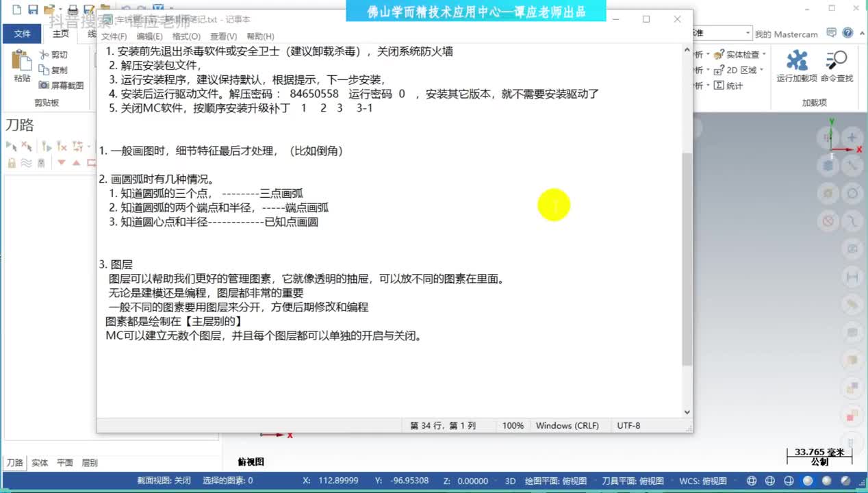Screen dimensions: 868x493
Task: Switch to the Planes (平面) bottom tab
Action: pyautogui.click(x=65, y=463)
